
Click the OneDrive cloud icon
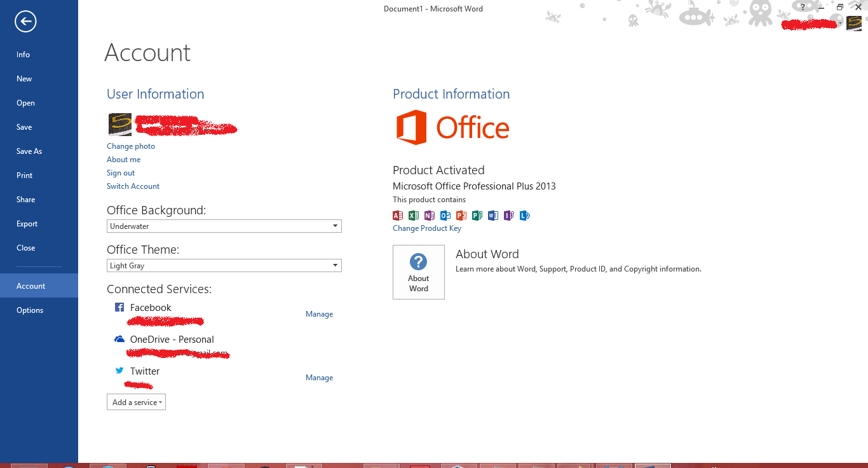[119, 339]
